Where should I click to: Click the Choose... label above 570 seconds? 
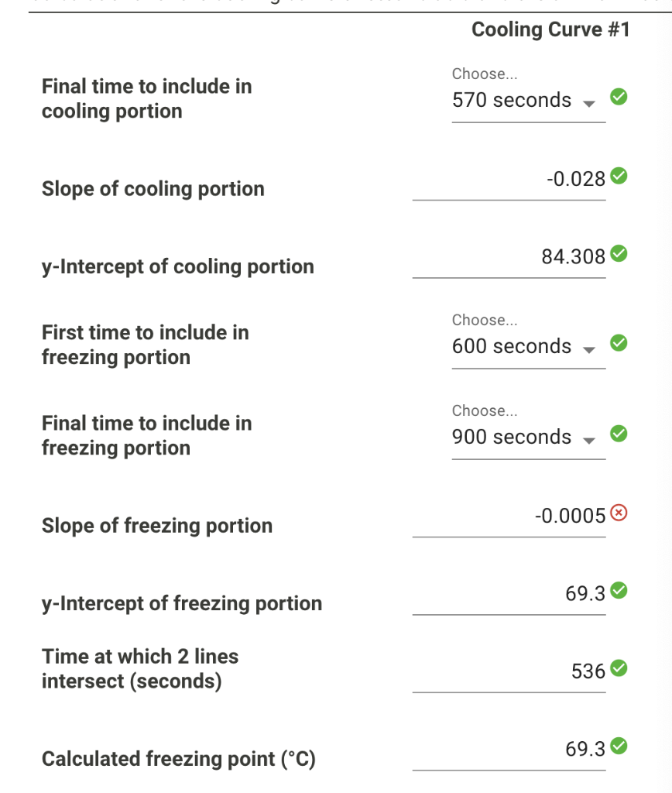coord(475,74)
